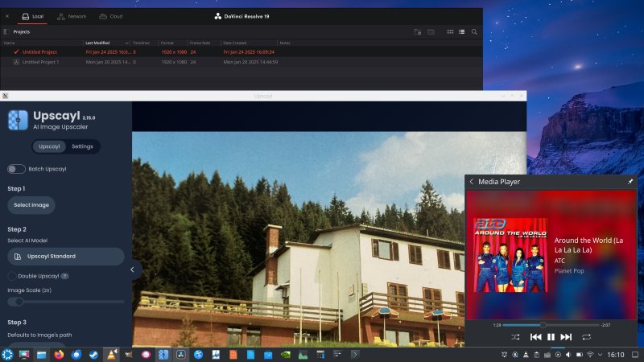Switch to the Local tab in DaVinci Resolve
Viewport: 644px width, 362px height.
coord(32,16)
